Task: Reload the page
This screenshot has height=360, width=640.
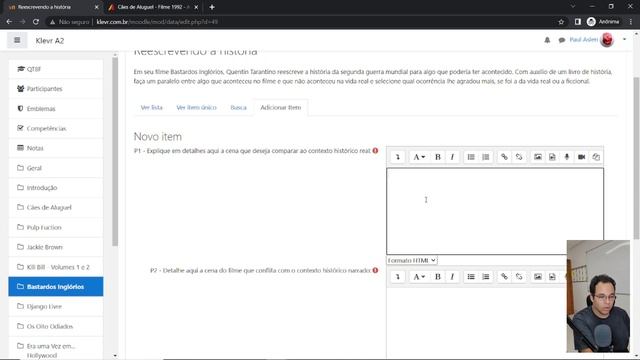Action: point(36,22)
